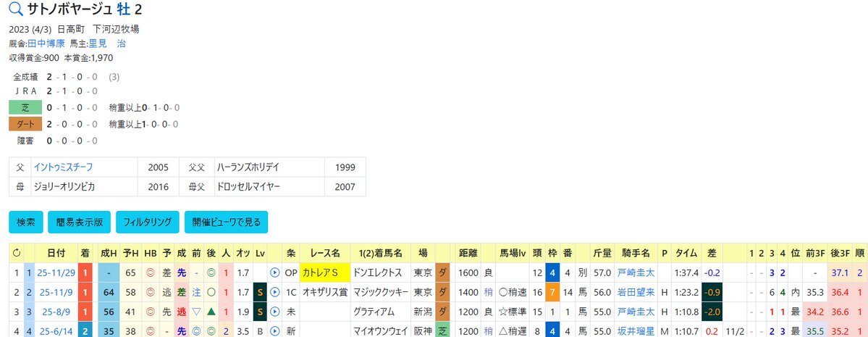868x337 pixels.
Task: Click sire's sire ハーランズホリデイ
Action: [248, 167]
